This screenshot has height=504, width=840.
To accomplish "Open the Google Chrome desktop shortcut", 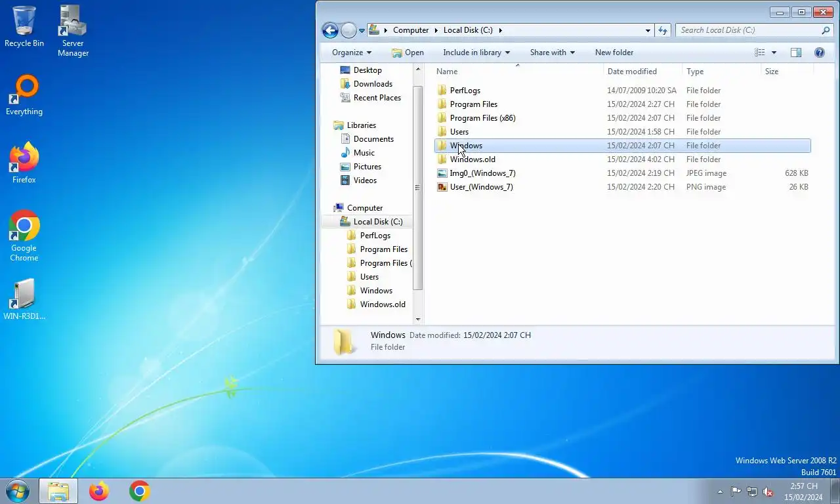I will [24, 236].
